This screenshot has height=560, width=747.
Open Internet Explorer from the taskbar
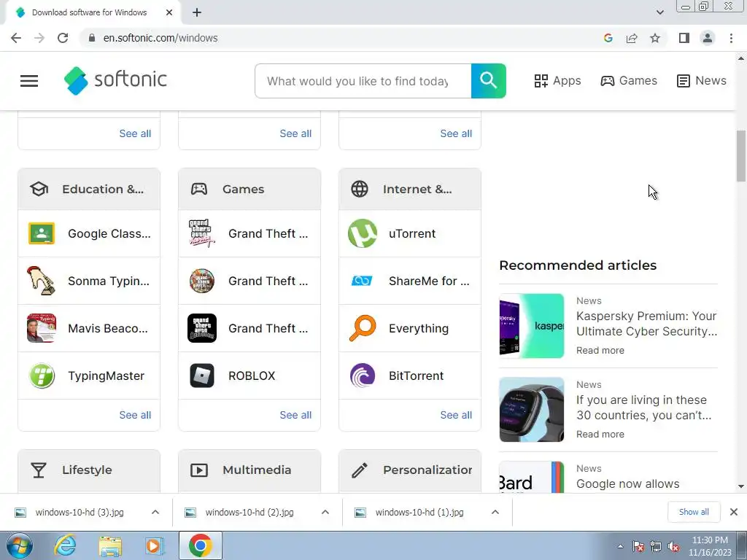(x=65, y=545)
